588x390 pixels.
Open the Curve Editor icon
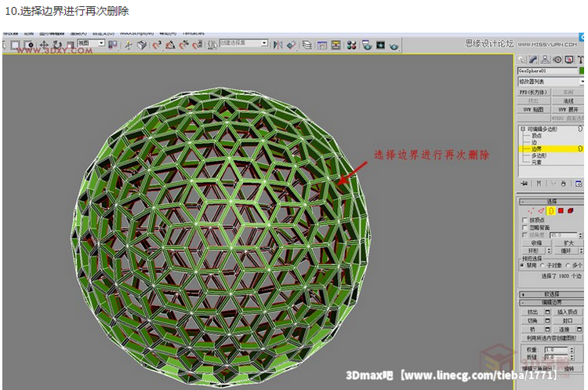[322, 46]
